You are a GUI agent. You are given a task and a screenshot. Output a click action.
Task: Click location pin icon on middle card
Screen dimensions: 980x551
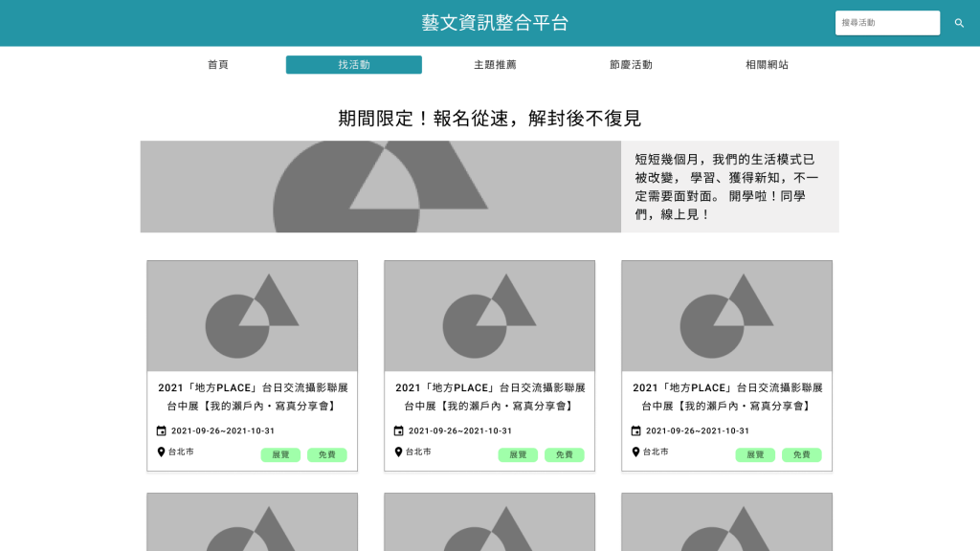pyautogui.click(x=399, y=452)
